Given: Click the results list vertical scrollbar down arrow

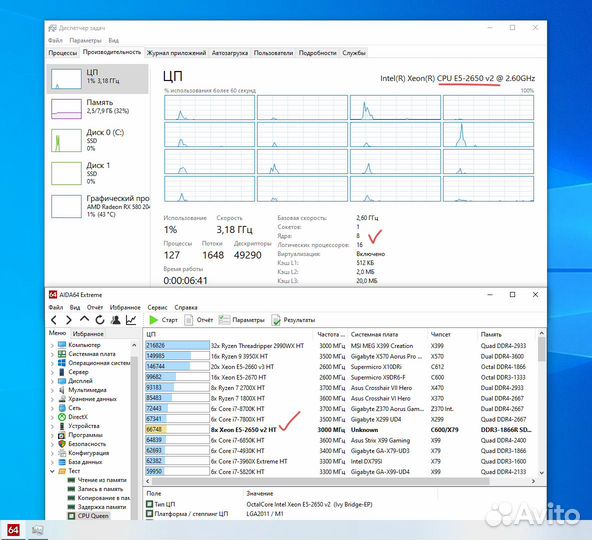Looking at the screenshot, I should pos(541,472).
